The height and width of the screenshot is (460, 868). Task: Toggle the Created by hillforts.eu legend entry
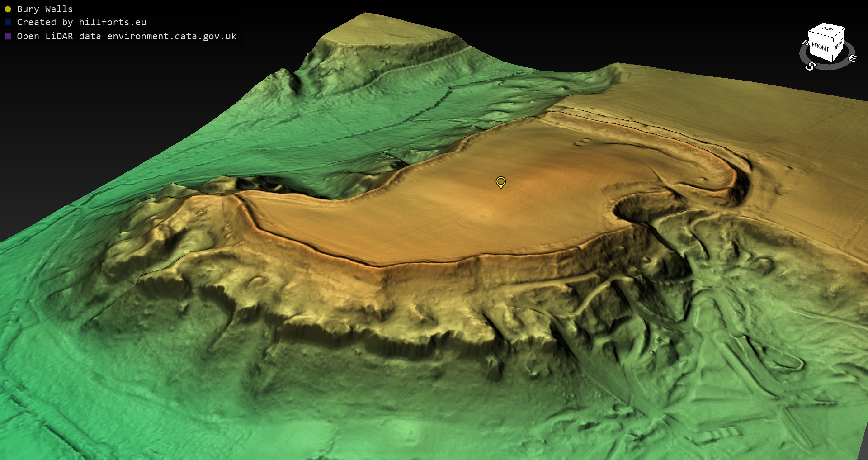click(81, 22)
